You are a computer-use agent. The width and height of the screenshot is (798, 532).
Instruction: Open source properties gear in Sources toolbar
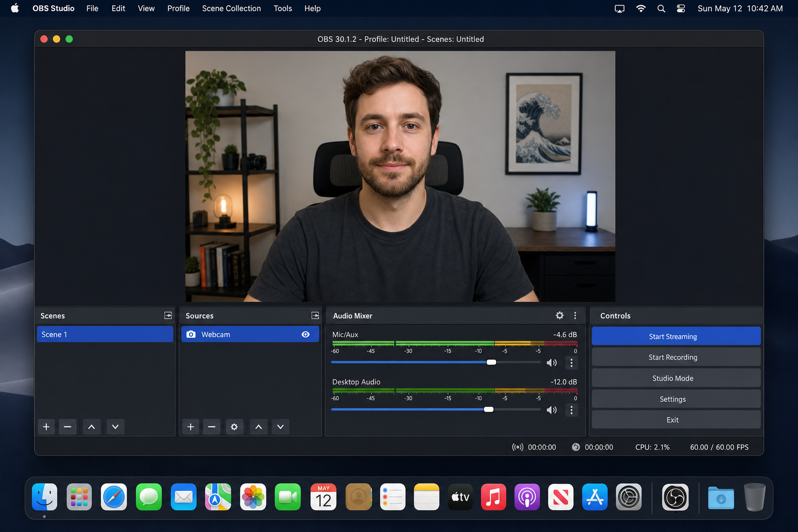pos(234,427)
